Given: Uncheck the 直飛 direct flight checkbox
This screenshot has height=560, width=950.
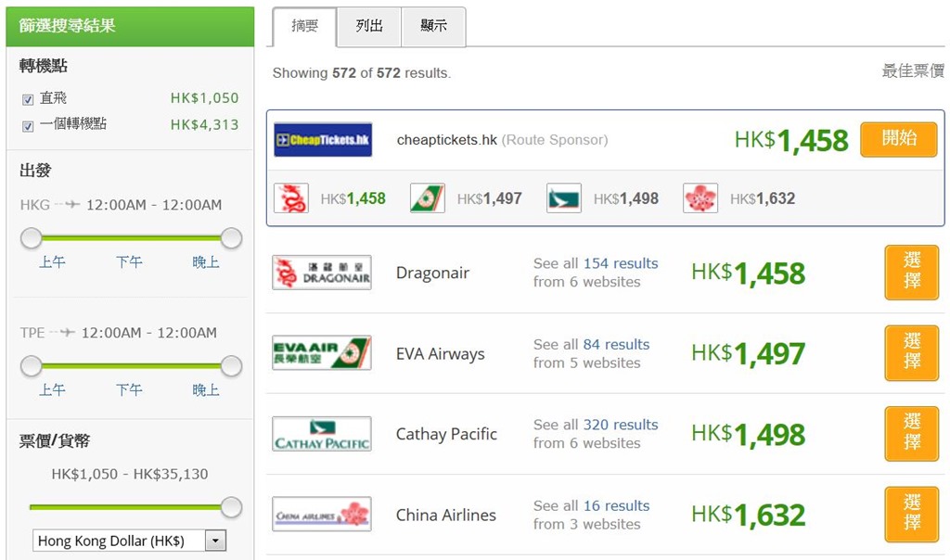Looking at the screenshot, I should pos(27,99).
